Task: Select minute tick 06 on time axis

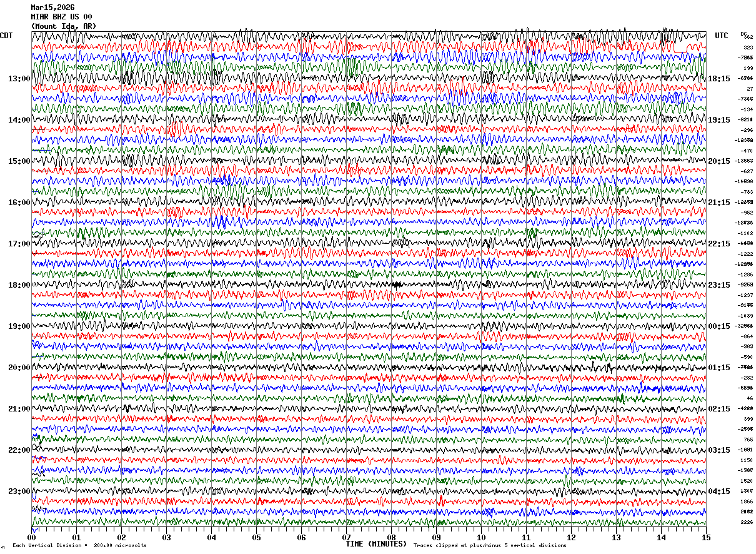Action: click(301, 537)
